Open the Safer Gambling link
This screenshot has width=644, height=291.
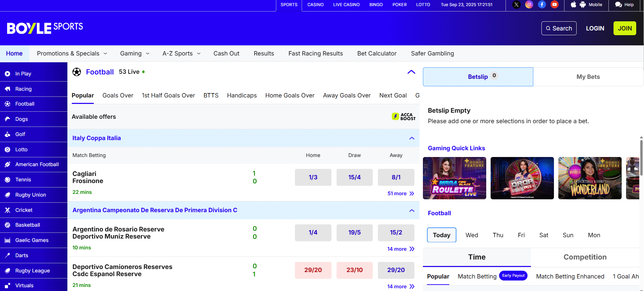(432, 53)
